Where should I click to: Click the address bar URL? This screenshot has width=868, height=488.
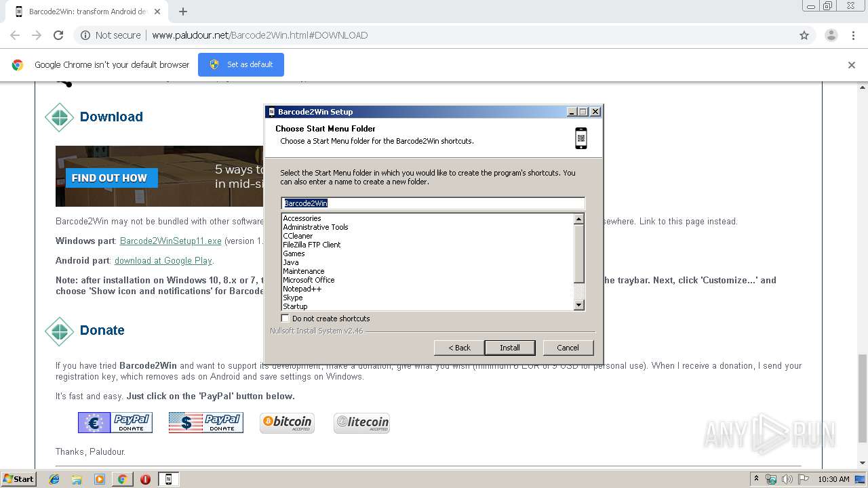[260, 35]
